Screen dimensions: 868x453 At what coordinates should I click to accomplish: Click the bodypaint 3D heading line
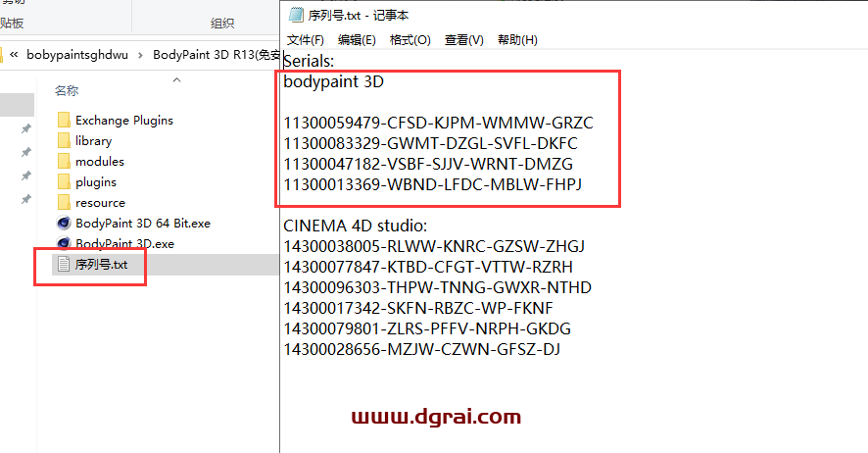click(334, 82)
